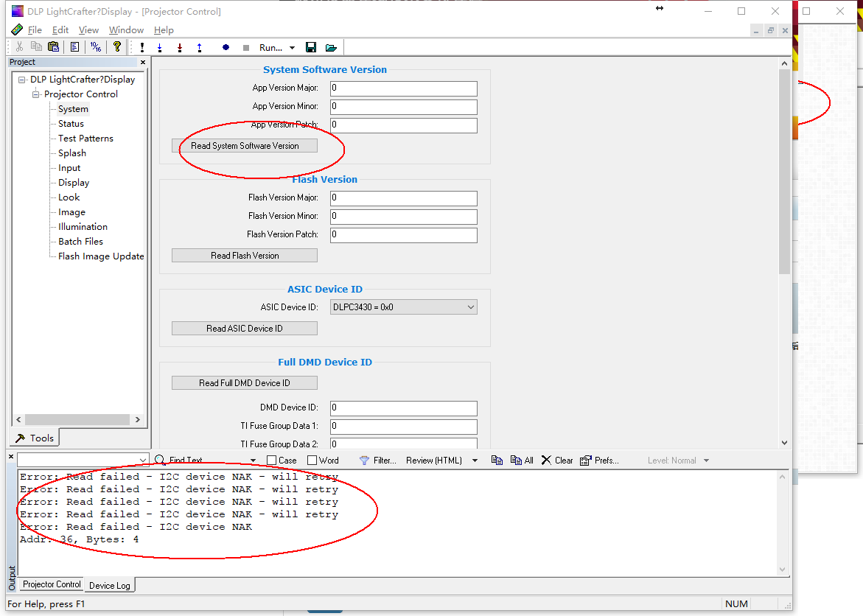This screenshot has width=863, height=616.
Task: Click the TI Fuse Group Data 1 field
Action: (x=403, y=426)
